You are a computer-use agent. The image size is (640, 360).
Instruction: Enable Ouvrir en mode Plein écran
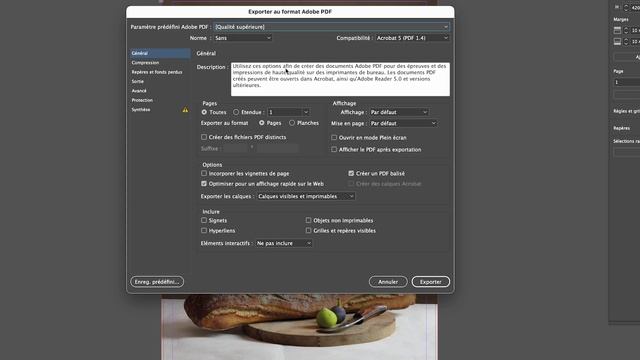tap(334, 138)
